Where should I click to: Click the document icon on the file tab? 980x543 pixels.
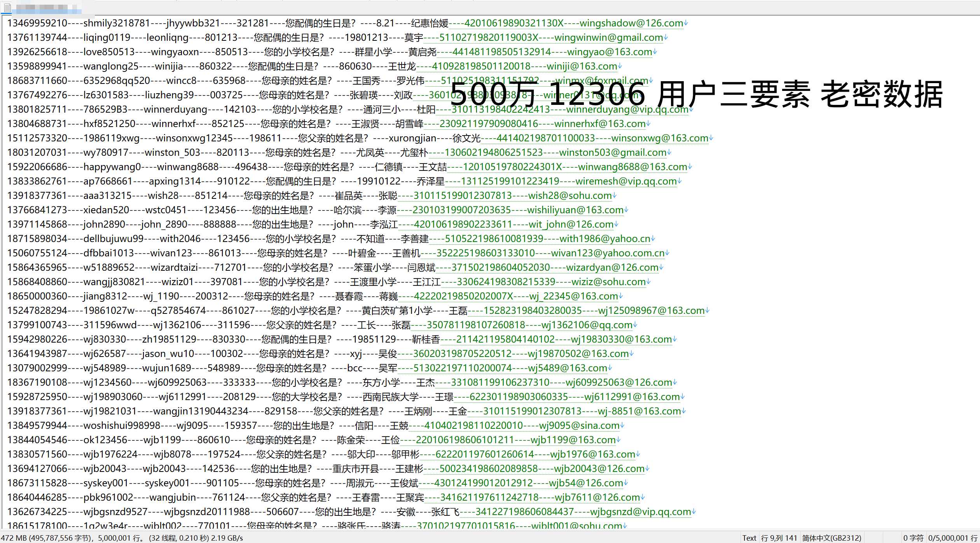(7, 7)
